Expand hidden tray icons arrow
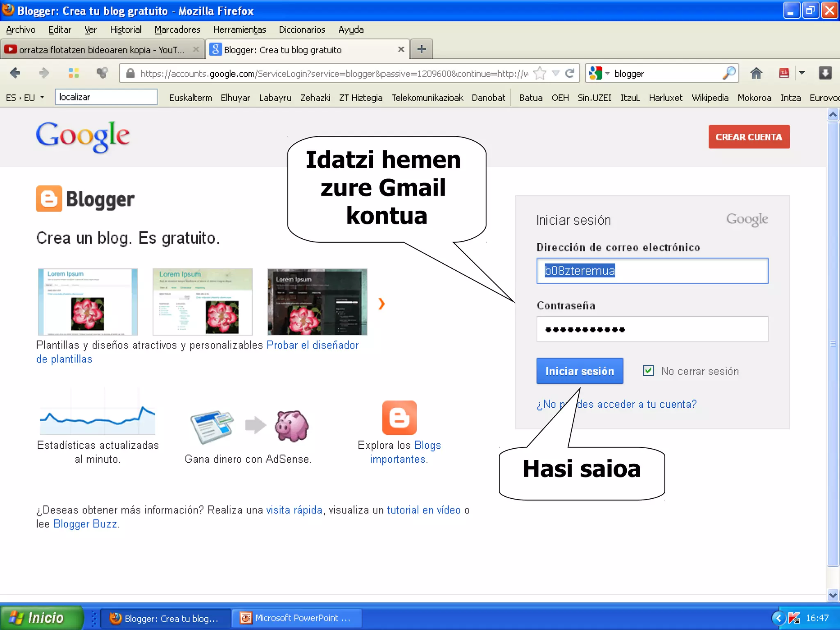The width and height of the screenshot is (840, 630). click(778, 618)
